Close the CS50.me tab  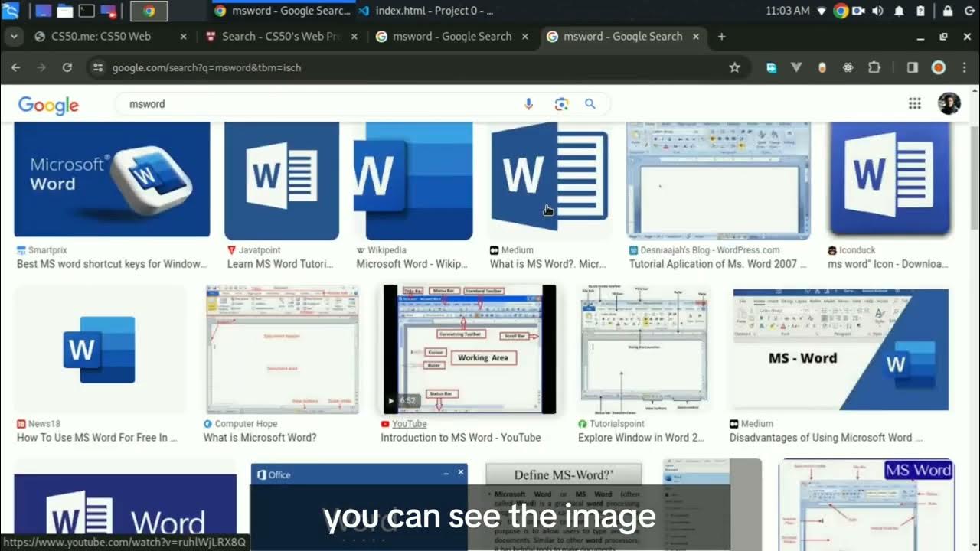(183, 36)
